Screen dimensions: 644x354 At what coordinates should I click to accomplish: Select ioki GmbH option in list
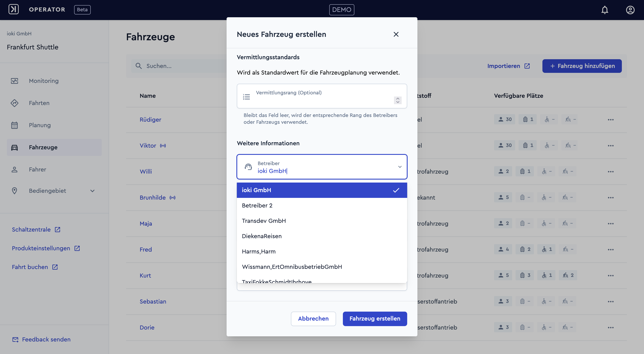pos(322,190)
